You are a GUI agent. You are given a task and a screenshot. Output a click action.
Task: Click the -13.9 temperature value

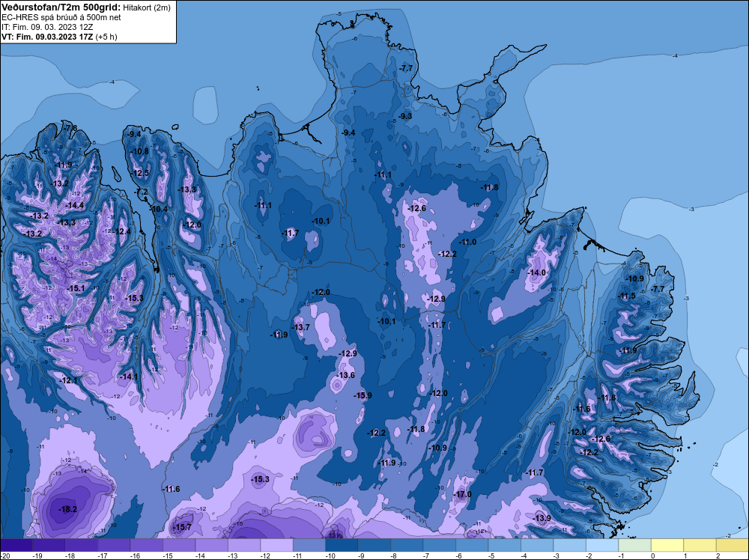(x=542, y=519)
